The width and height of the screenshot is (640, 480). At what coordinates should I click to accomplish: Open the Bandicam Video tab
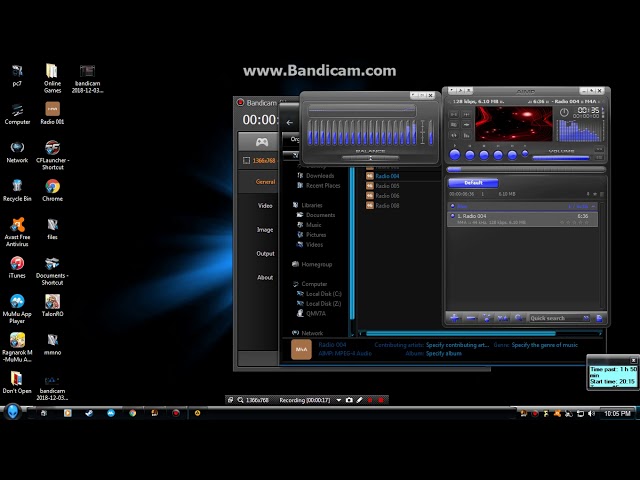tap(265, 206)
